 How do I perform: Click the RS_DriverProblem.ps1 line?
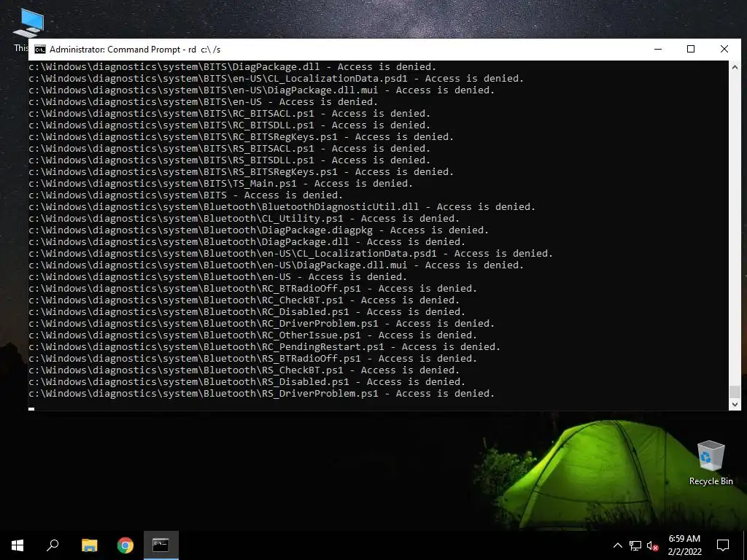point(262,393)
